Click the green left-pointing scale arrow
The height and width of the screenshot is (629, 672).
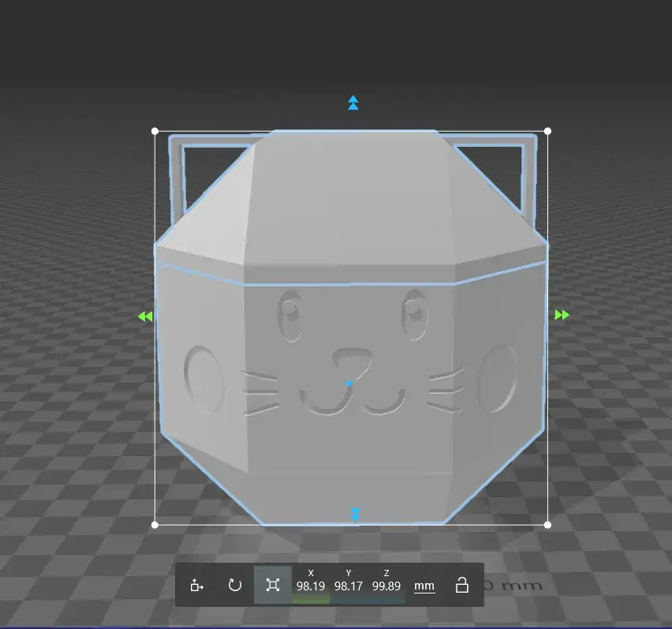click(144, 316)
